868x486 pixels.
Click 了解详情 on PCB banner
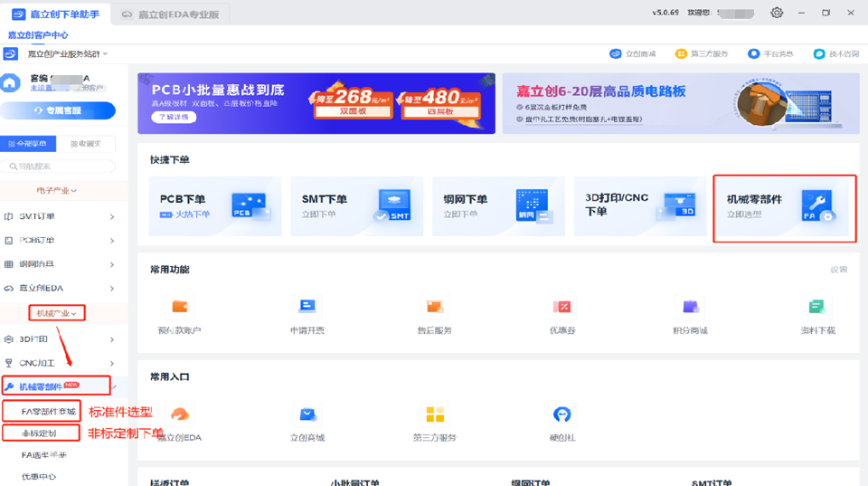pos(174,117)
